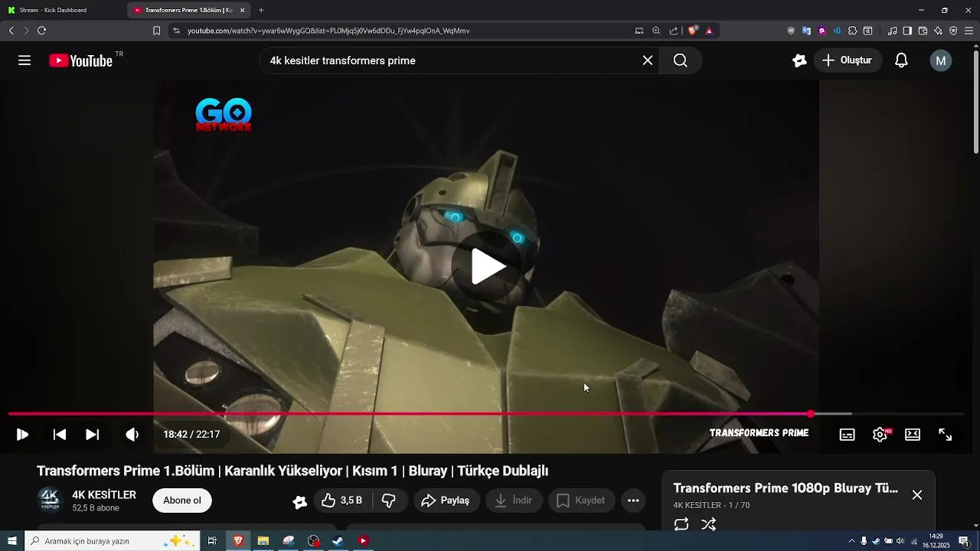Open Steam from the taskbar
Screen dimensions: 980x551
pyautogui.click(x=338, y=541)
